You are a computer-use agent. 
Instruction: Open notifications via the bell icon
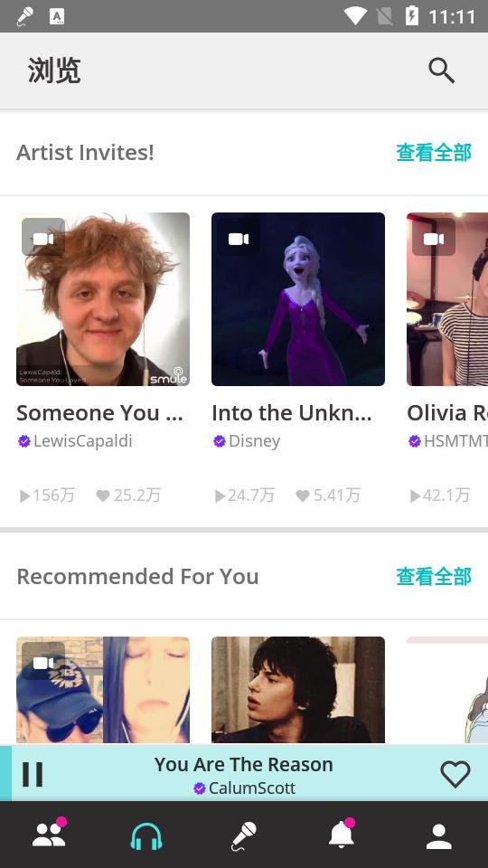342,834
